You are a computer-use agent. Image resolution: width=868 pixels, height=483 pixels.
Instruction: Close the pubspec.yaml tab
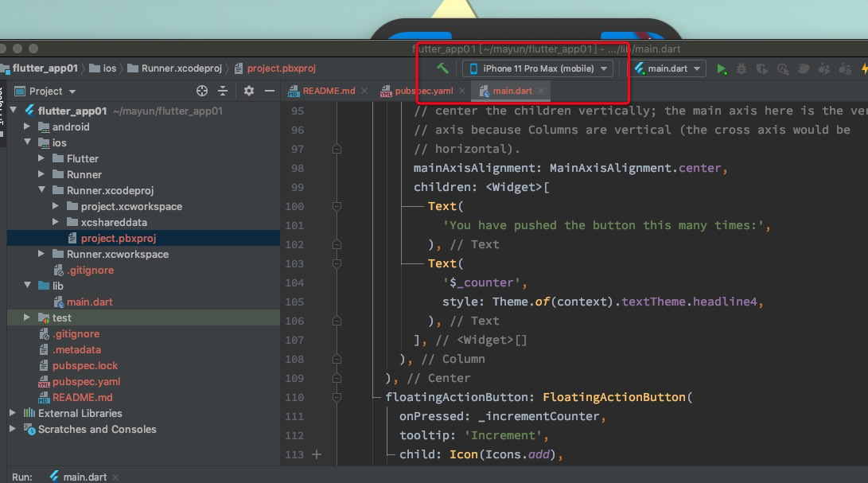462,91
